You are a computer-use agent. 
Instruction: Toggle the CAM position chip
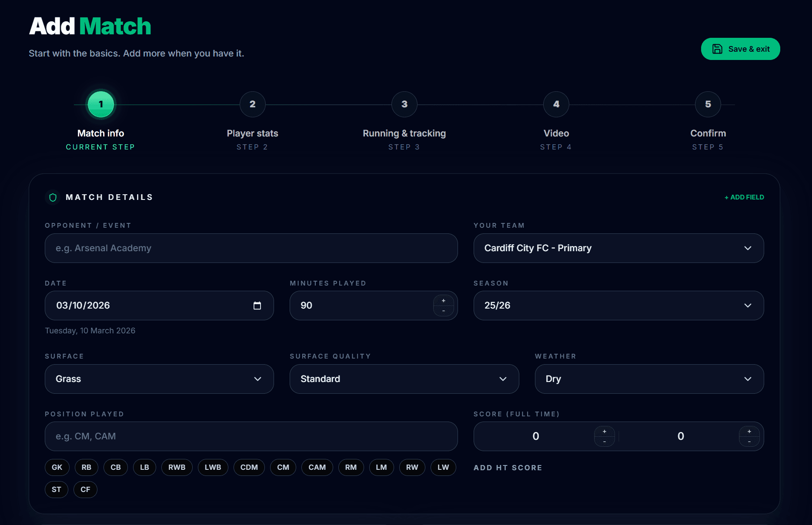coord(317,467)
